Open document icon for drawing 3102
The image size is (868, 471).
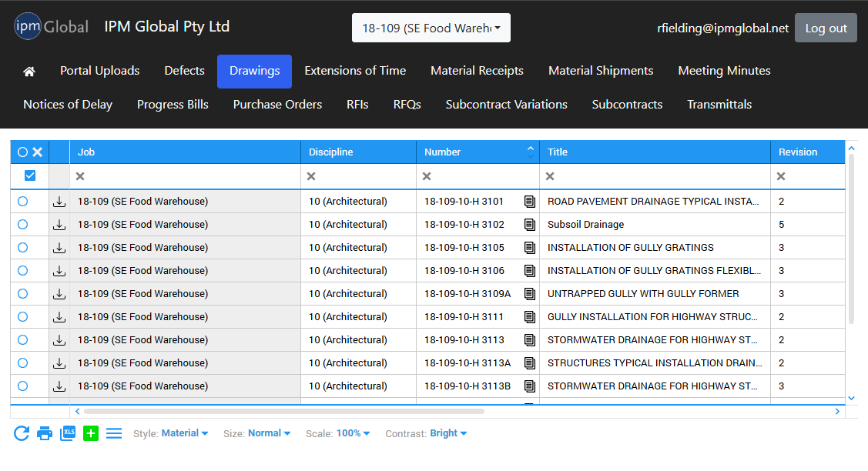[x=529, y=225]
